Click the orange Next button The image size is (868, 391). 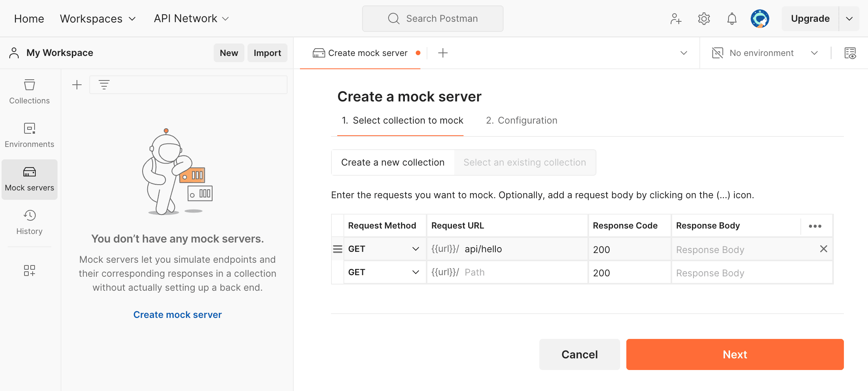click(735, 354)
